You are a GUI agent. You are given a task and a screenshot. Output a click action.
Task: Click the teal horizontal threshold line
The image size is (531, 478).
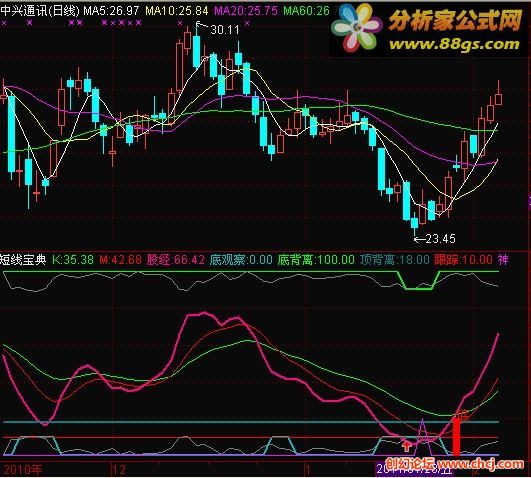click(x=251, y=422)
